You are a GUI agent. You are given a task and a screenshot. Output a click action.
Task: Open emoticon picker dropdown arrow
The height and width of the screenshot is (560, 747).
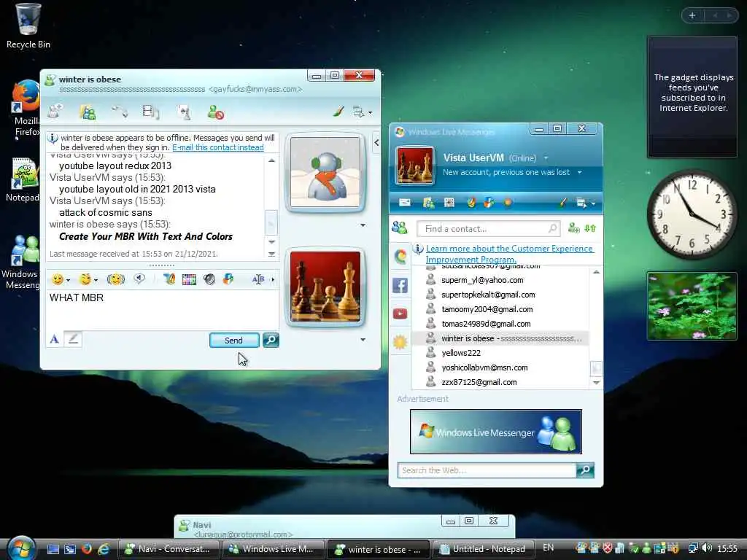coord(68,279)
